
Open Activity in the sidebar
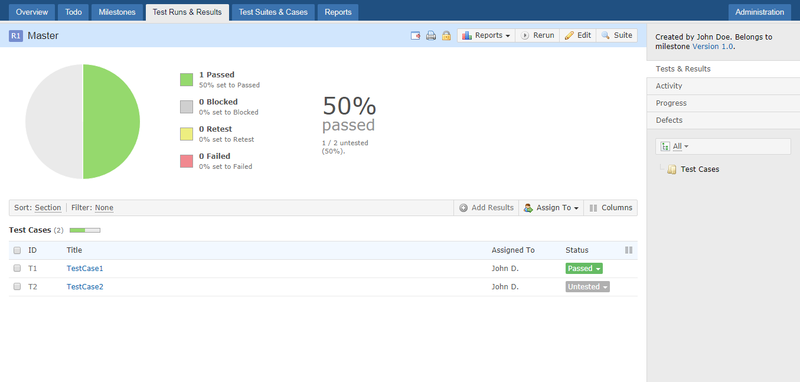pos(723,86)
